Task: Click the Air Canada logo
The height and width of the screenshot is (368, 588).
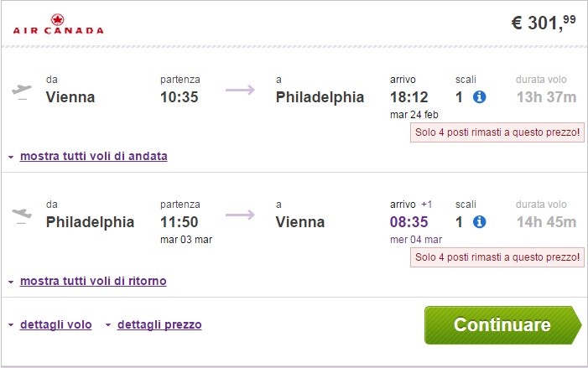Action: click(x=59, y=24)
